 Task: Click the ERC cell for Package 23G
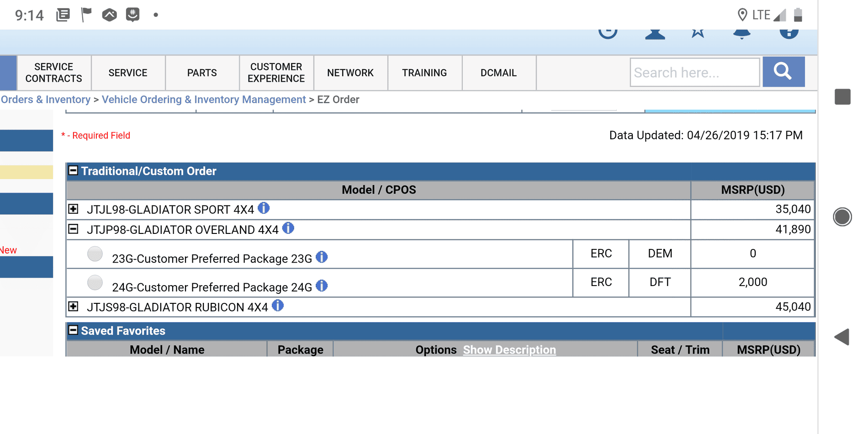[601, 254]
